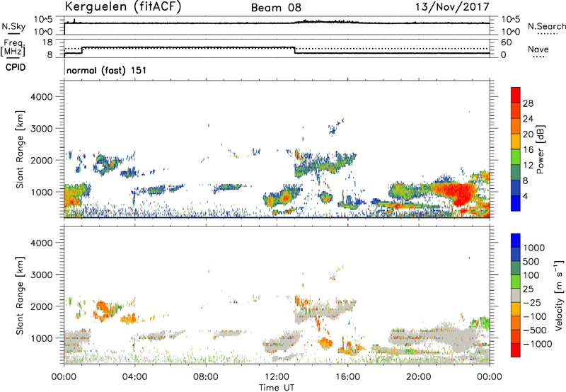Click the "12" label on Power scale

point(528,166)
